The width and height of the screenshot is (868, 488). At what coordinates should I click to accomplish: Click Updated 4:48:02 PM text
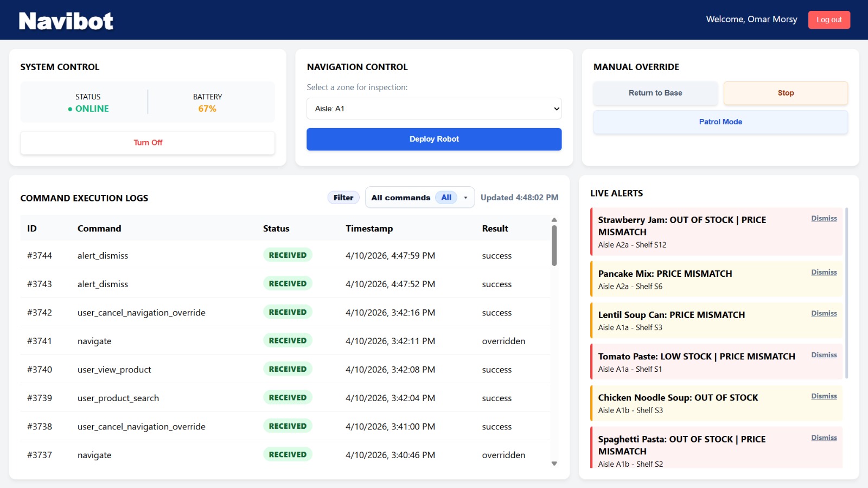coord(519,198)
